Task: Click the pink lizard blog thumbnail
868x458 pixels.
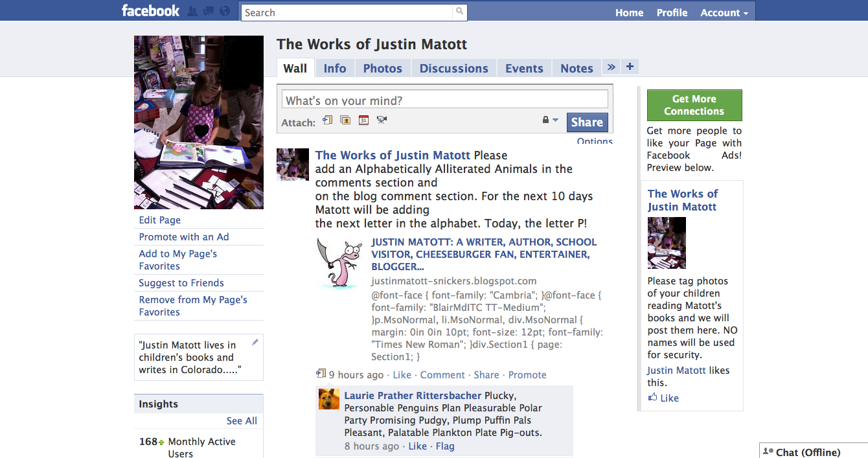Action: (340, 262)
